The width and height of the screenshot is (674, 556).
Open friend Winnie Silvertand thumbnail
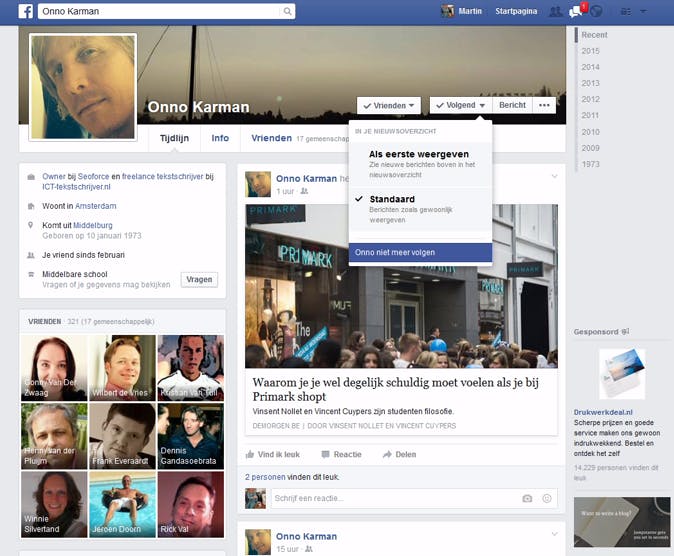pos(54,504)
